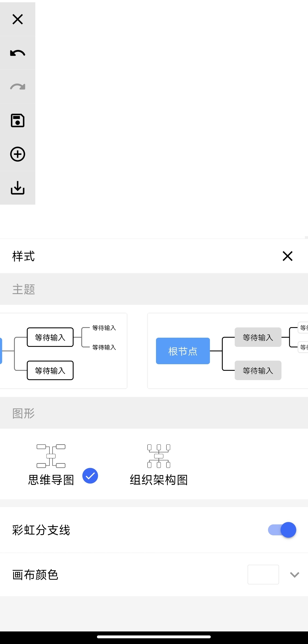
Task: Undo the last action
Action: click(x=18, y=53)
